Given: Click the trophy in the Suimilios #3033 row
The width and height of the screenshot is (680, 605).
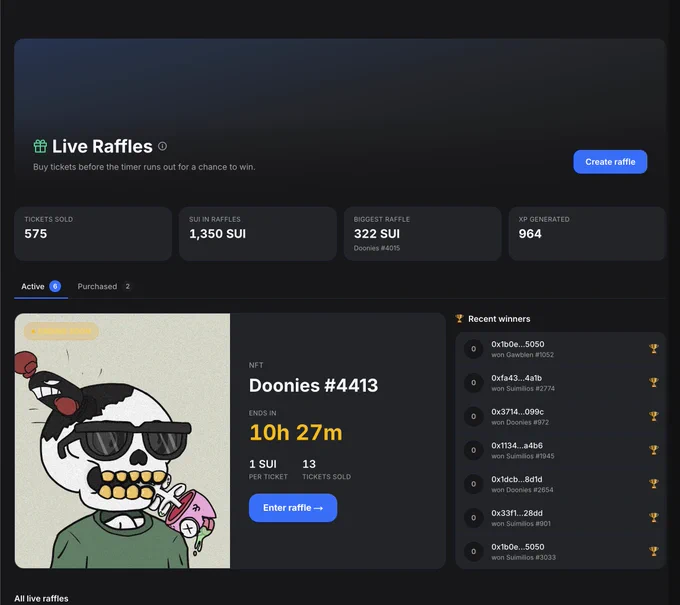Looking at the screenshot, I should 654,551.
